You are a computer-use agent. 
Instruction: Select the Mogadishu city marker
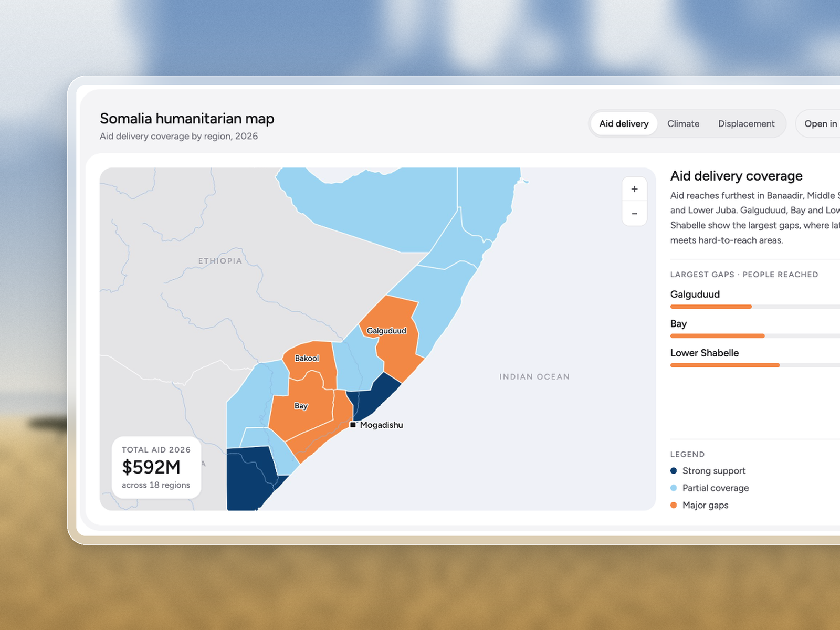[x=353, y=425]
